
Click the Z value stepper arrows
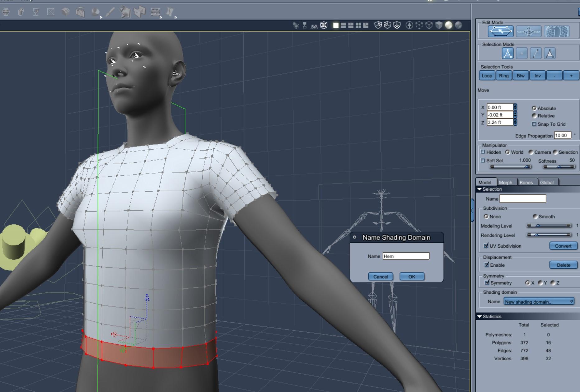[x=515, y=122]
